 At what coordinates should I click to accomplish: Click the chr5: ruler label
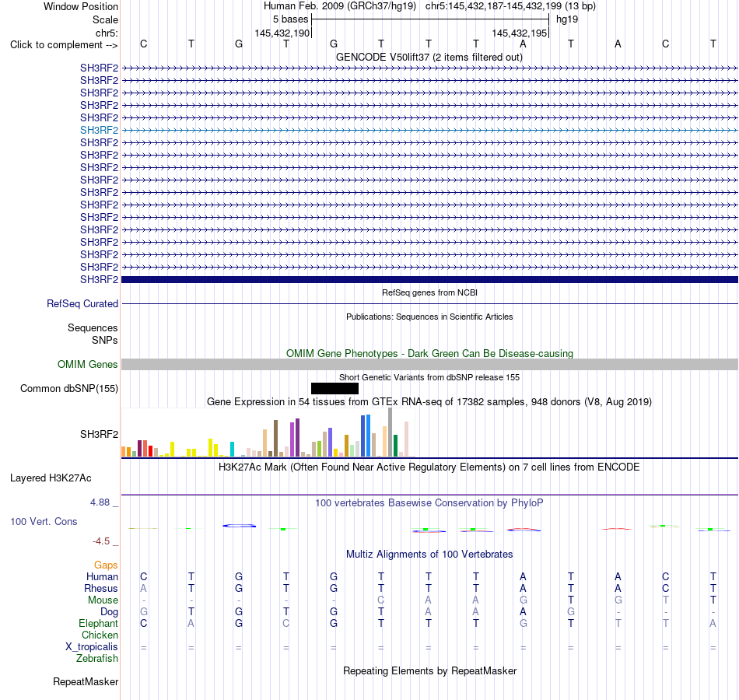tap(107, 33)
